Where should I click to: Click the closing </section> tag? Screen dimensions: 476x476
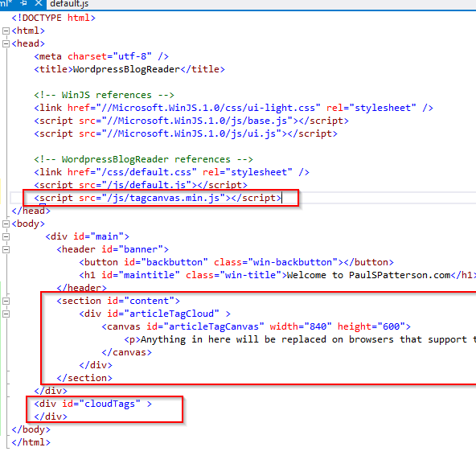[x=84, y=378]
